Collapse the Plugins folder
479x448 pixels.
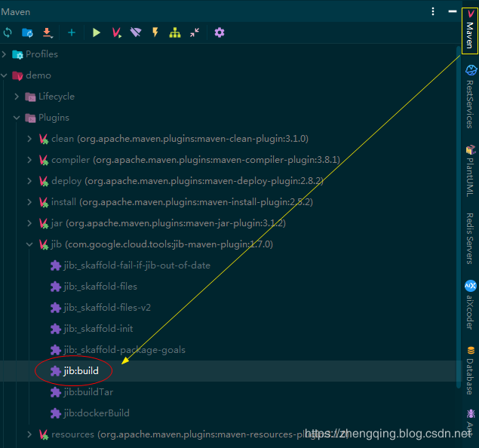(17, 118)
